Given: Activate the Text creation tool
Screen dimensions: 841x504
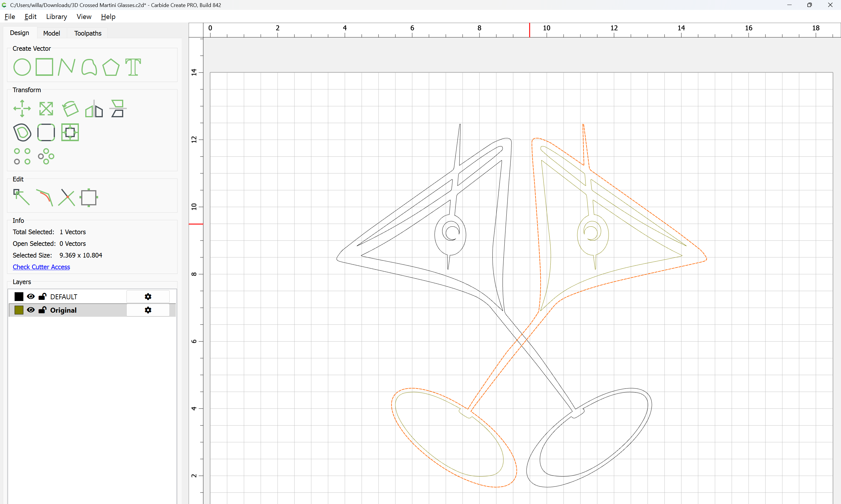Looking at the screenshot, I should tap(133, 67).
